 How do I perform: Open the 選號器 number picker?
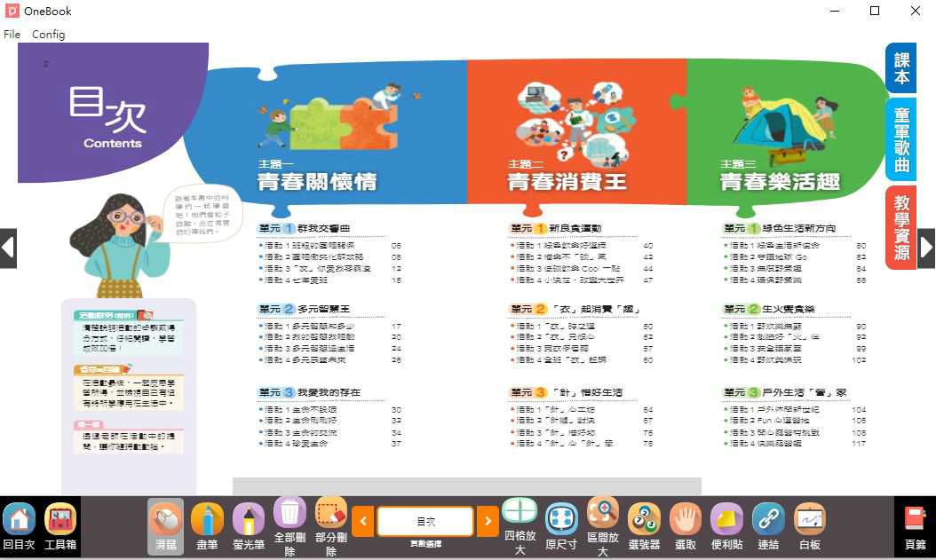pos(644,526)
